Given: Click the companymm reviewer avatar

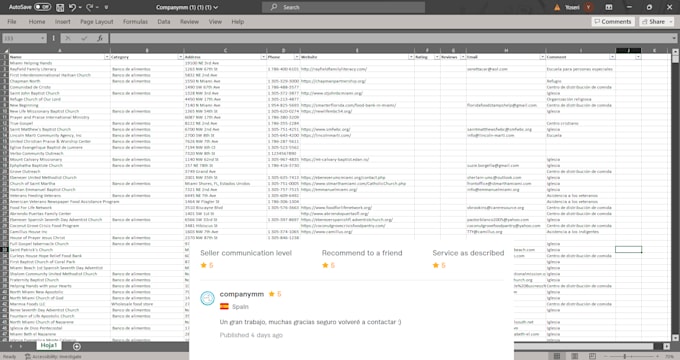Looking at the screenshot, I should tap(207, 298).
